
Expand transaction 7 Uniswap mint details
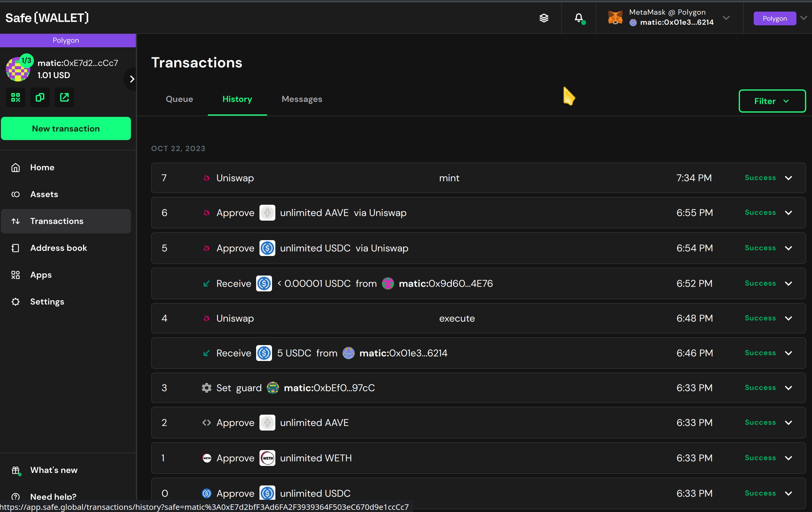(x=790, y=178)
